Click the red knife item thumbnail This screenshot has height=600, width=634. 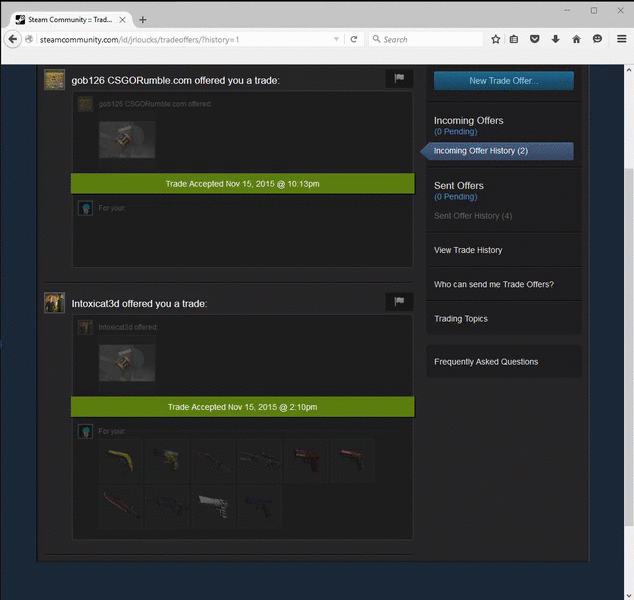point(121,506)
